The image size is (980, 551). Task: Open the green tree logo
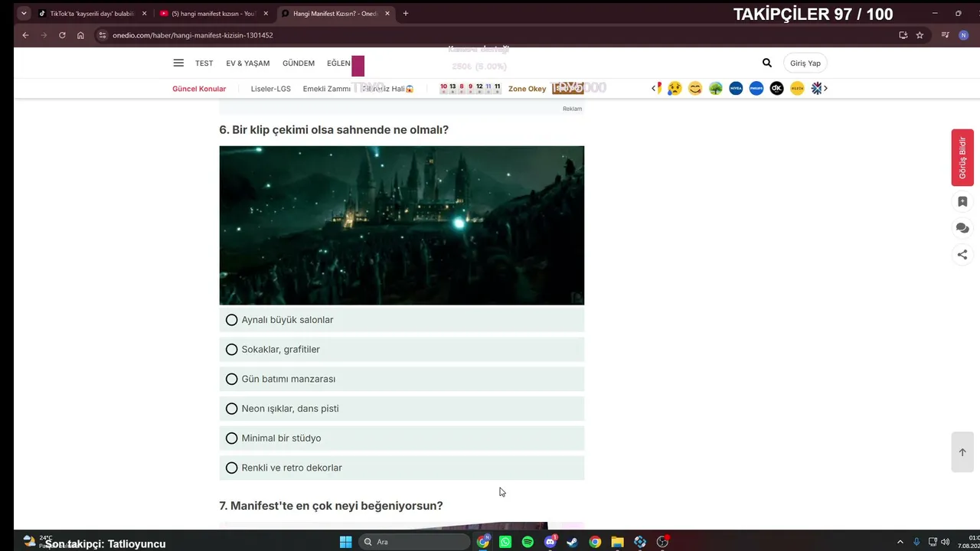point(716,88)
